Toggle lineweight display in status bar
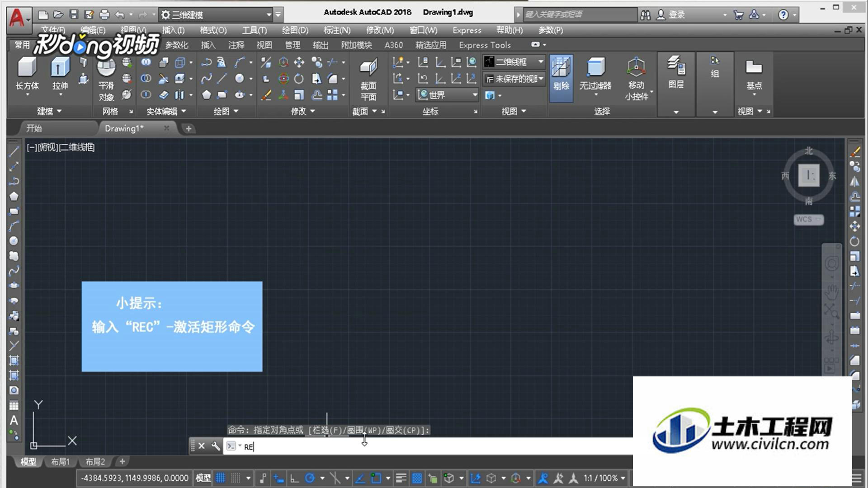 401,478
